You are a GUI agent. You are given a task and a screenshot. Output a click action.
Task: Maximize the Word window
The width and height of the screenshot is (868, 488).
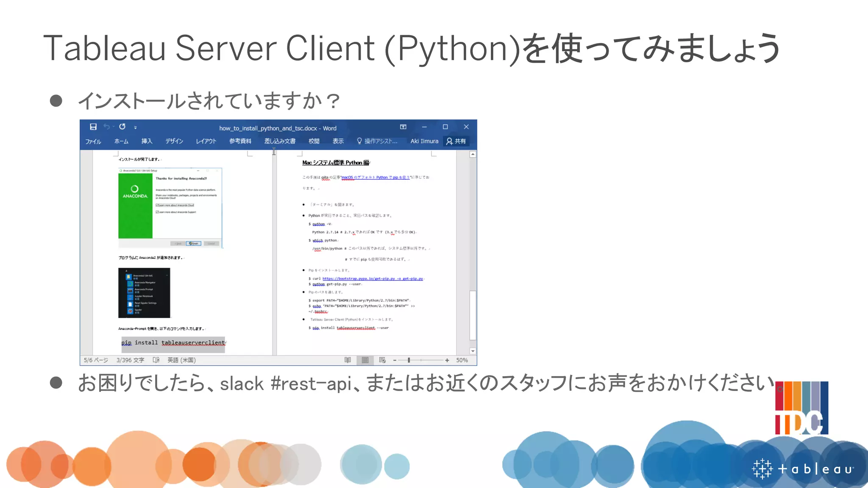tap(445, 127)
